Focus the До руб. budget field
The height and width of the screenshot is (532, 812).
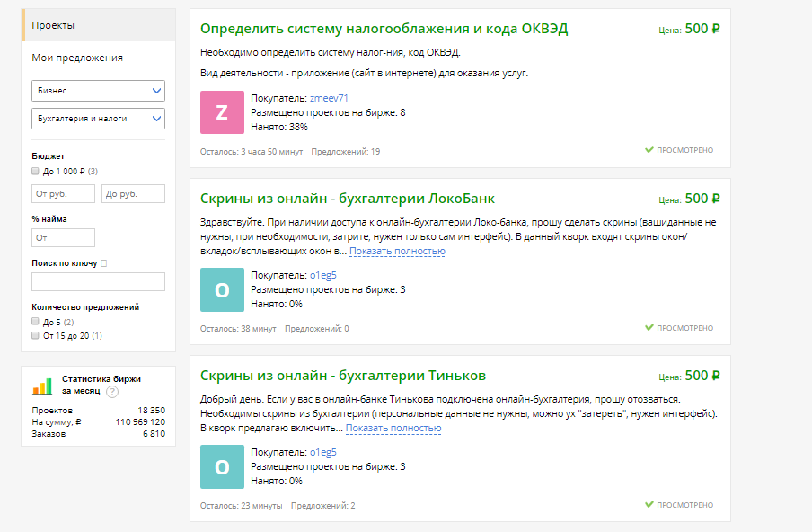[x=133, y=194]
